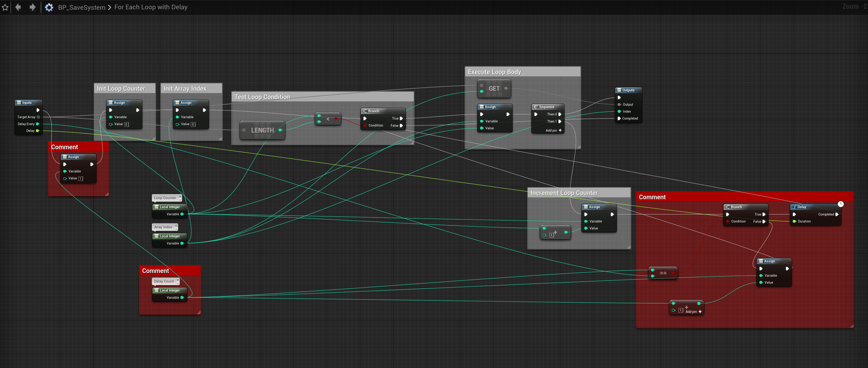Click the Value field in the Init Array Index Assign node
Image resolution: width=868 pixels, height=368 pixels.
pyautogui.click(x=193, y=124)
